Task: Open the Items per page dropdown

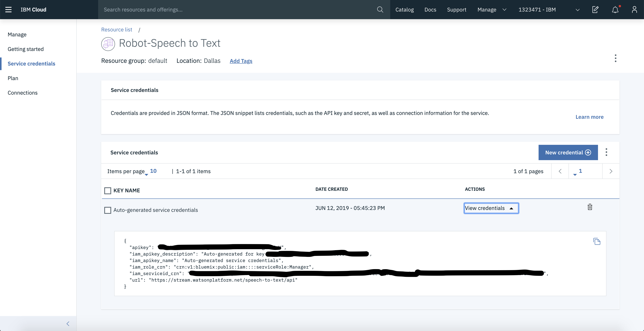Action: pos(153,171)
